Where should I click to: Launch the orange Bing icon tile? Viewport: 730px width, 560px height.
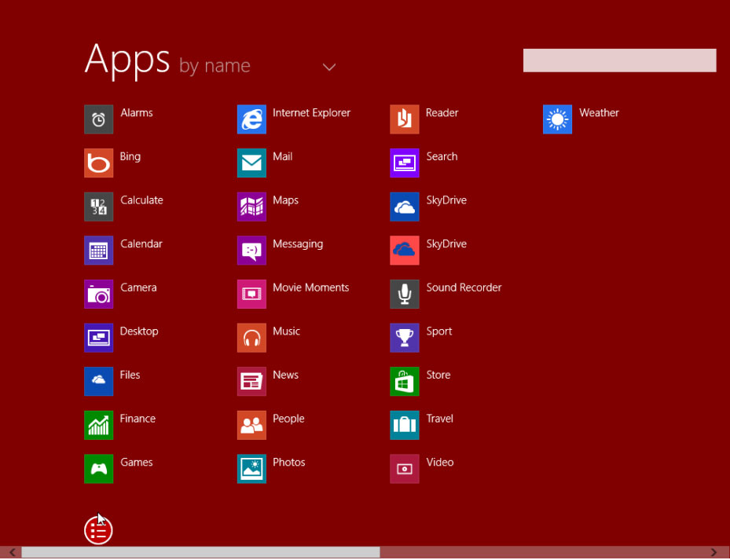point(99,163)
